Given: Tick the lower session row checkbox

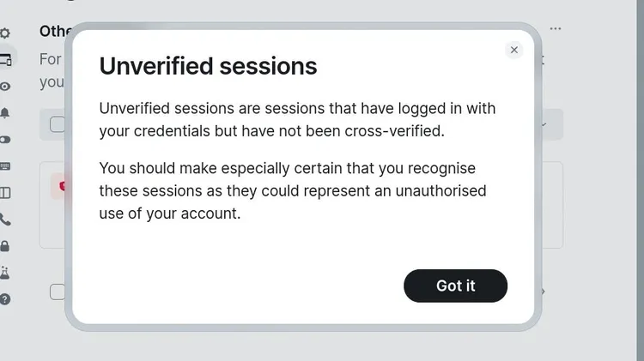Looking at the screenshot, I should tap(57, 292).
